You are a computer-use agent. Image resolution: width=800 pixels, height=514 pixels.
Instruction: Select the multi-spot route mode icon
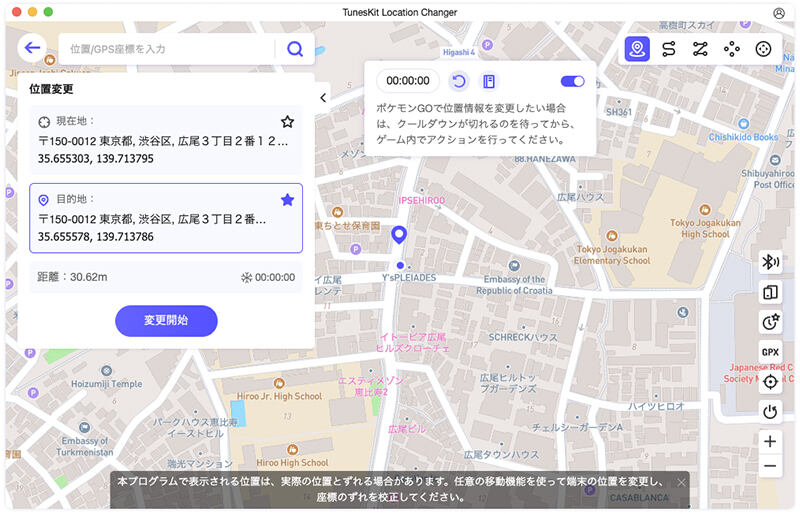[x=700, y=49]
